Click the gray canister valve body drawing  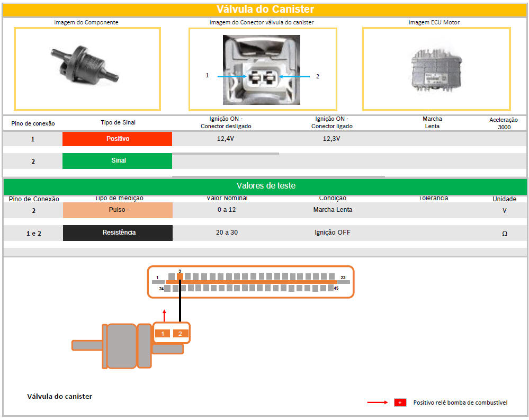click(x=122, y=345)
